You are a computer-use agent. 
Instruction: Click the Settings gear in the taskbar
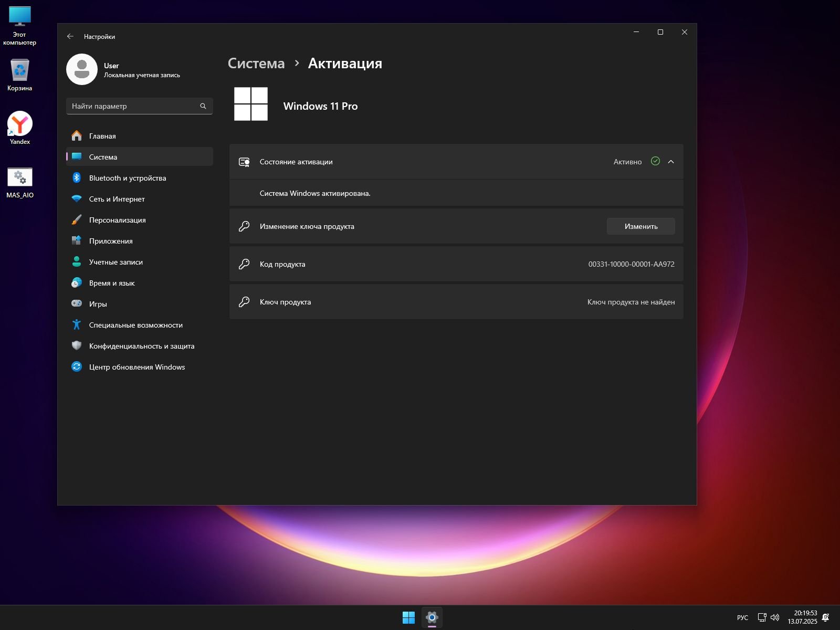click(432, 617)
